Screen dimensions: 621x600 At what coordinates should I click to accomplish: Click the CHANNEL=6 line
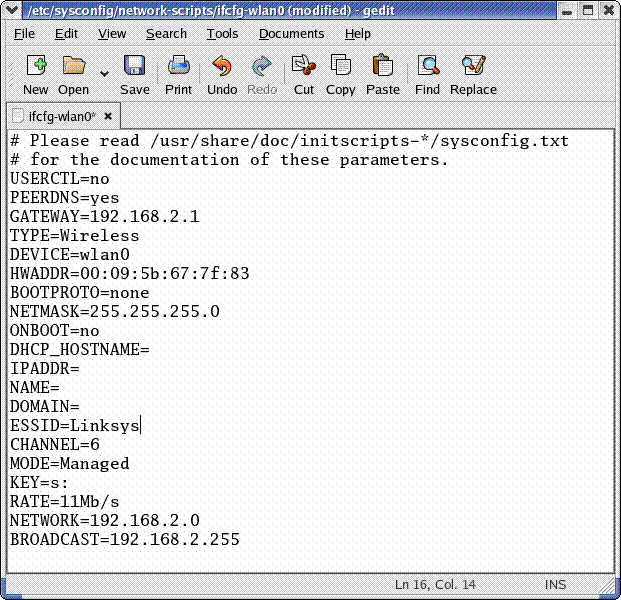55,445
